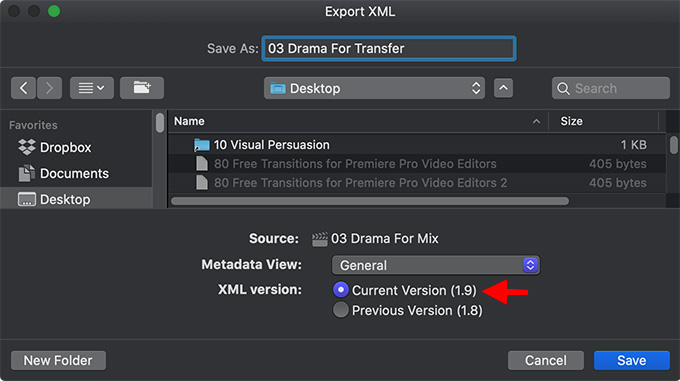Image resolution: width=680 pixels, height=381 pixels.
Task: Create a new folder with the folder-plus icon
Action: point(142,88)
